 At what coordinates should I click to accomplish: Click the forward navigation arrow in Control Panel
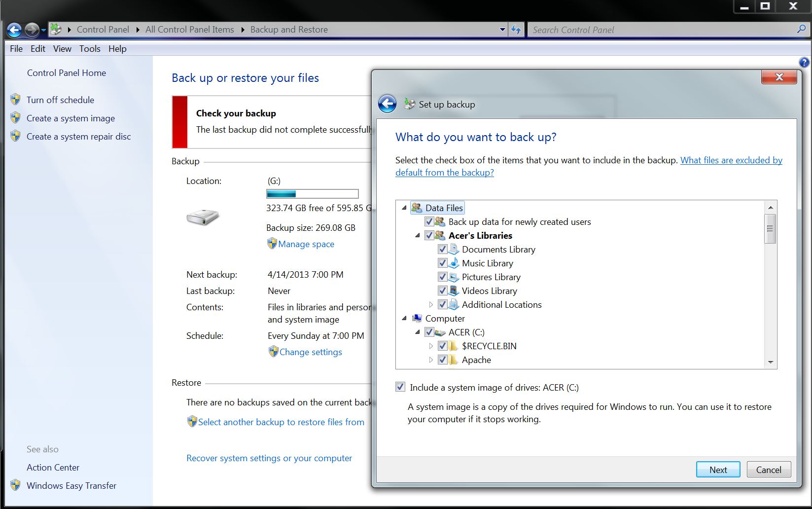coord(32,30)
